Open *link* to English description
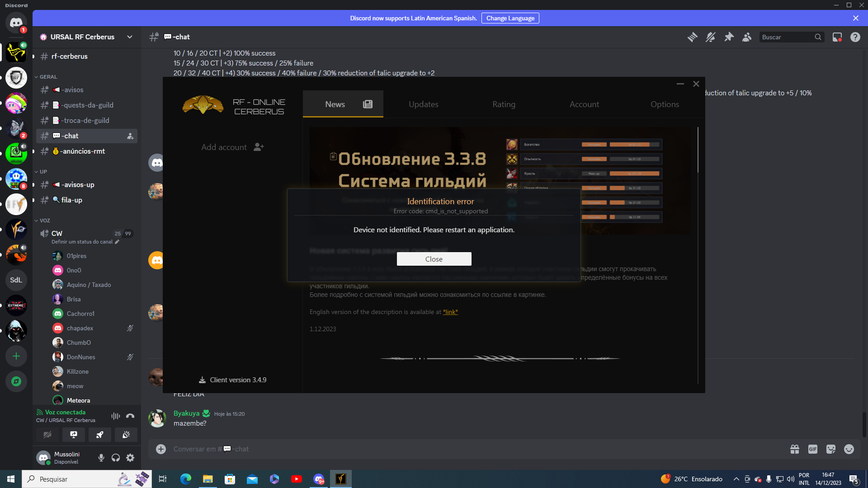 click(x=450, y=312)
